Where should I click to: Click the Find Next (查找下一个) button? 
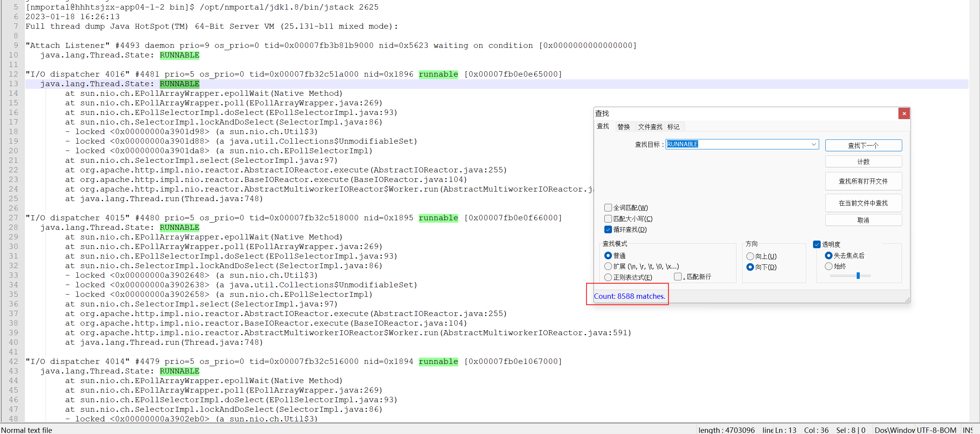(x=863, y=145)
